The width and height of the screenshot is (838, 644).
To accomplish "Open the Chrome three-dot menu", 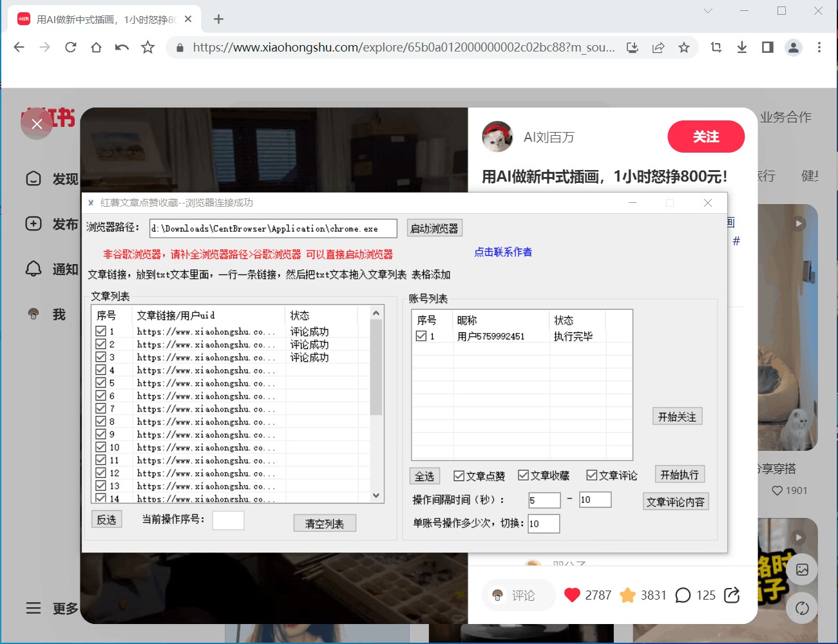I will click(819, 47).
